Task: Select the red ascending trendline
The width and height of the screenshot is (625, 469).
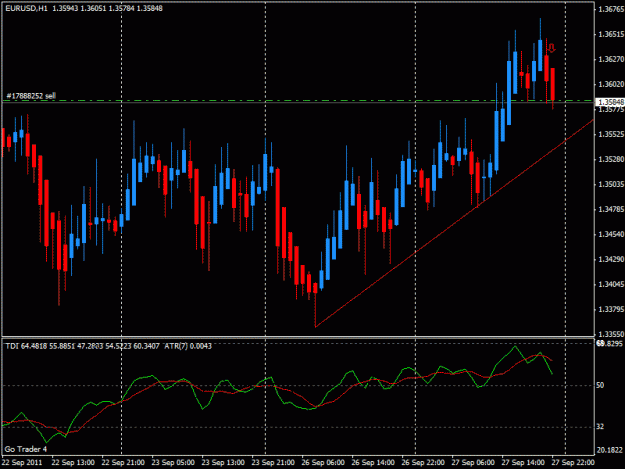Action: [x=454, y=223]
